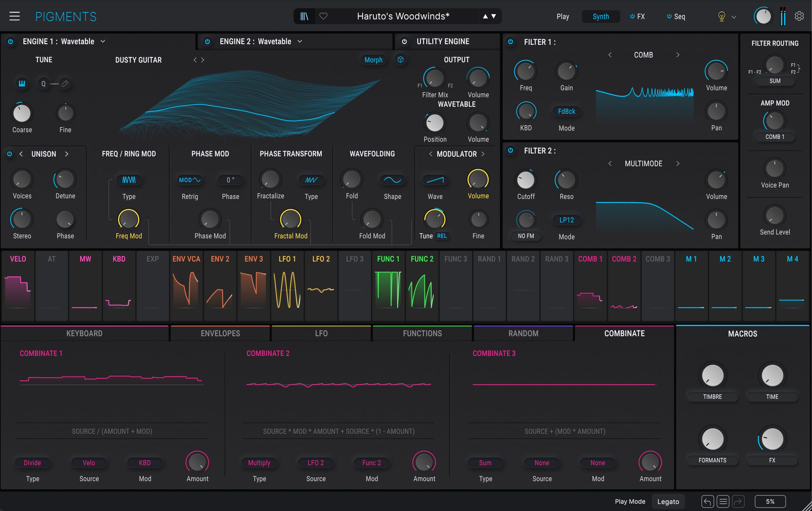Toggle Engine 1 power button

(x=10, y=41)
